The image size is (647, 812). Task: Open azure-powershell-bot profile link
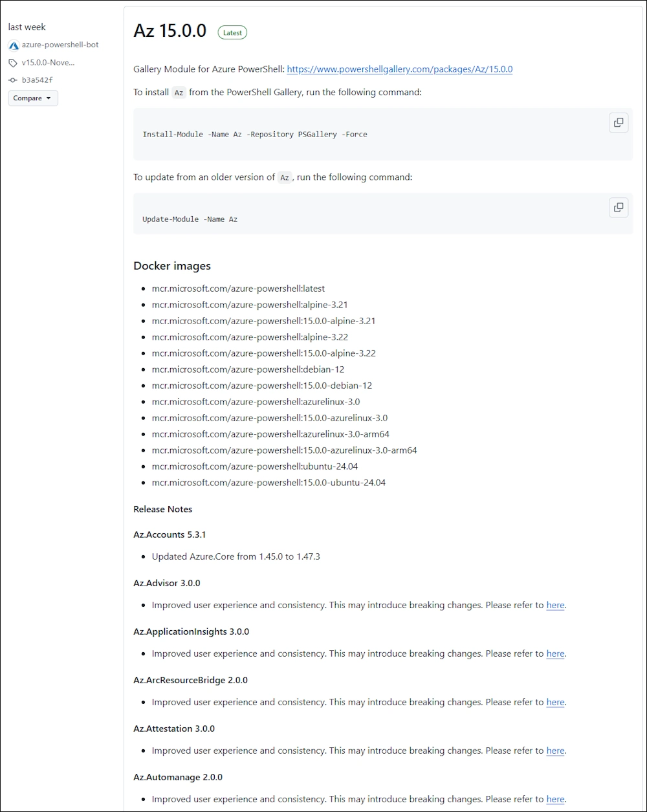(60, 45)
